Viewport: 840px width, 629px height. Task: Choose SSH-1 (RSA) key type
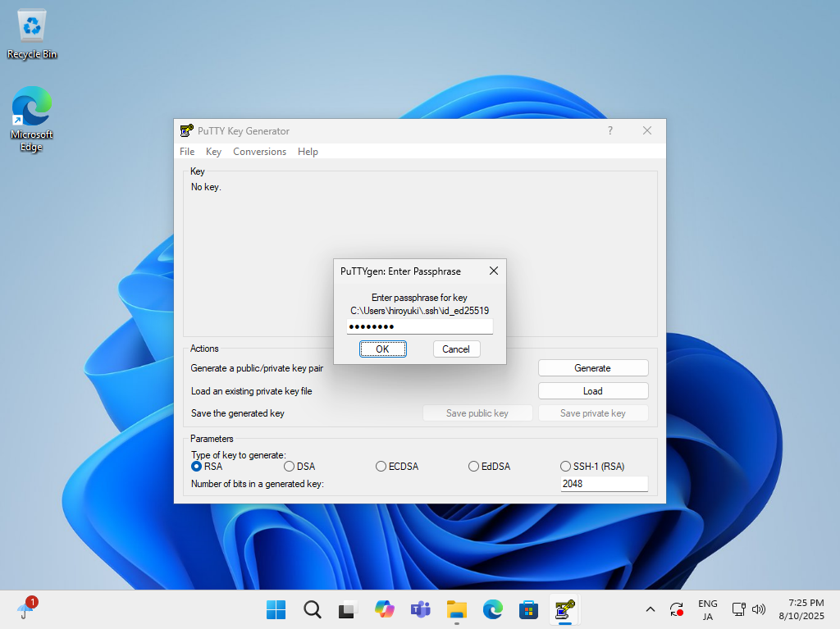(x=566, y=466)
